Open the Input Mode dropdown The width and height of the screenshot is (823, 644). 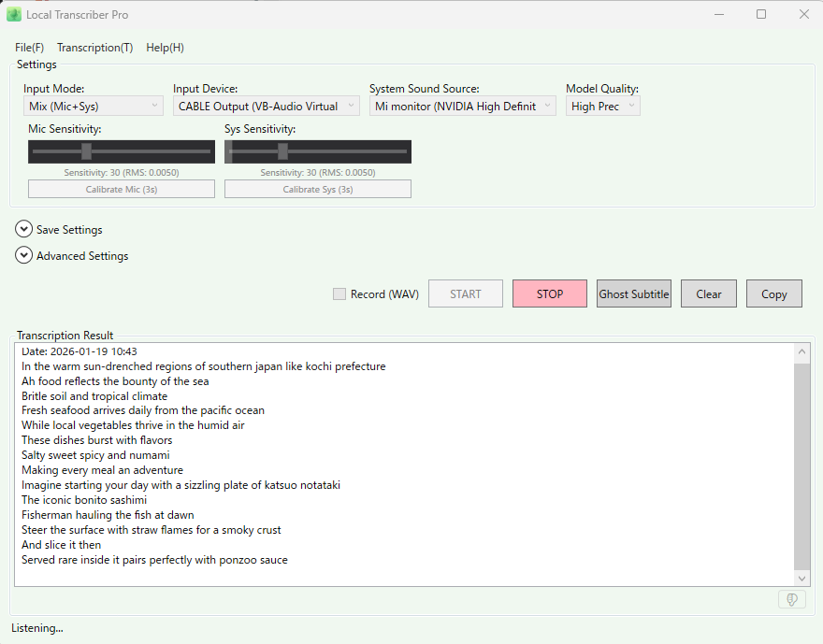pyautogui.click(x=93, y=106)
